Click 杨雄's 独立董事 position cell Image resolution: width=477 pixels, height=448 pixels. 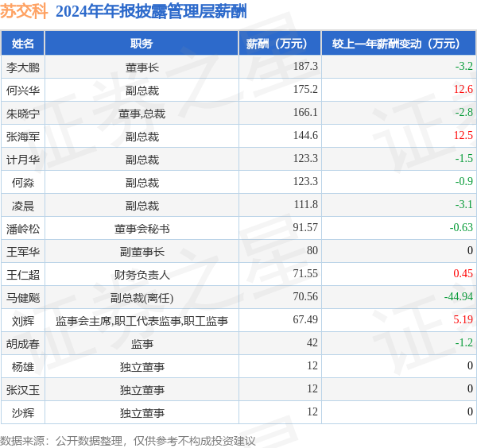[x=142, y=367]
